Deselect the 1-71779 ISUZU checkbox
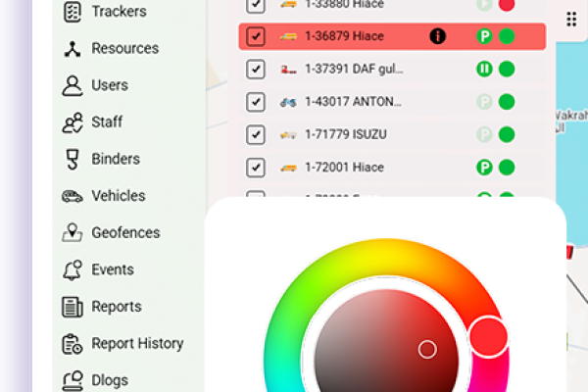This screenshot has height=392, width=588. point(256,134)
